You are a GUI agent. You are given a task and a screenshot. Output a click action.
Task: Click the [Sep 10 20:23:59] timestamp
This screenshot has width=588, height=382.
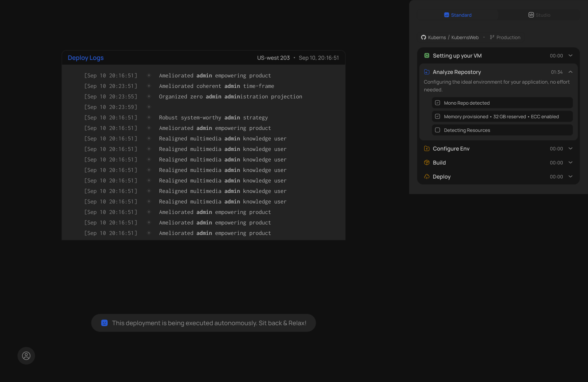pos(111,107)
